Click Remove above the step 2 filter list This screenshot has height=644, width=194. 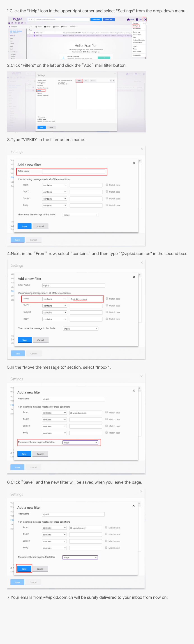click(x=93, y=81)
